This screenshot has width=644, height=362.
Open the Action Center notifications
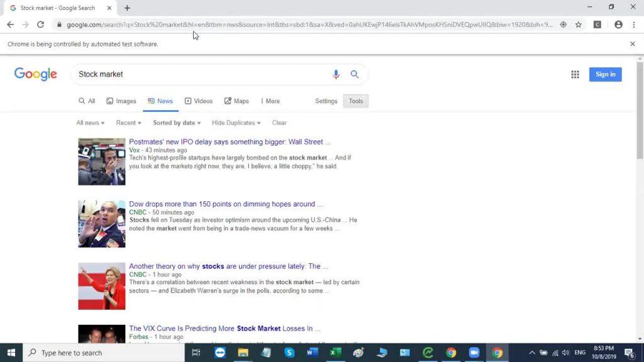(630, 353)
